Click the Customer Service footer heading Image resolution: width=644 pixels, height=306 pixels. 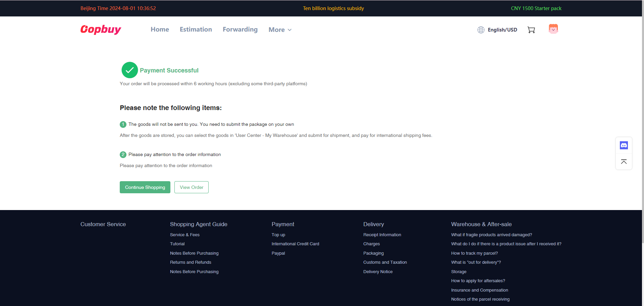click(x=103, y=224)
